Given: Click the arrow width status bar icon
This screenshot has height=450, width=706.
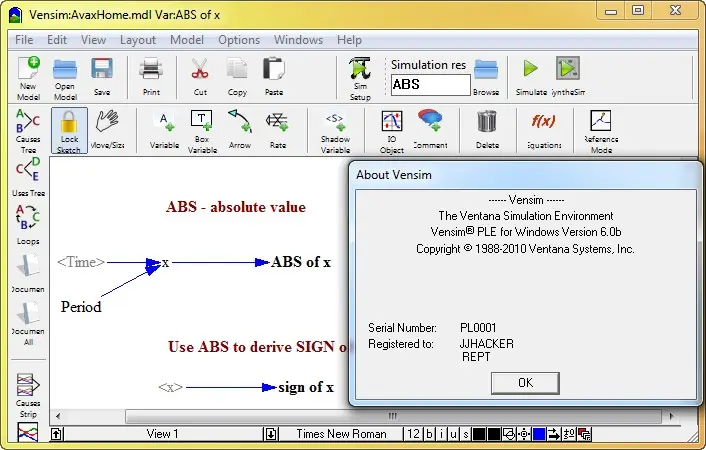Looking at the screenshot, I should [x=554, y=434].
